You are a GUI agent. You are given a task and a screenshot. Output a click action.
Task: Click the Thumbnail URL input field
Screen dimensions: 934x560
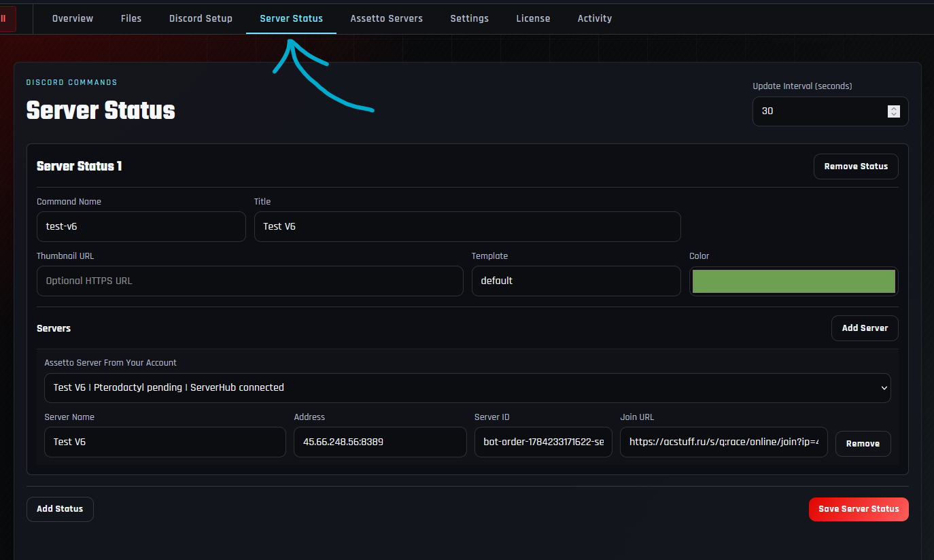point(249,281)
